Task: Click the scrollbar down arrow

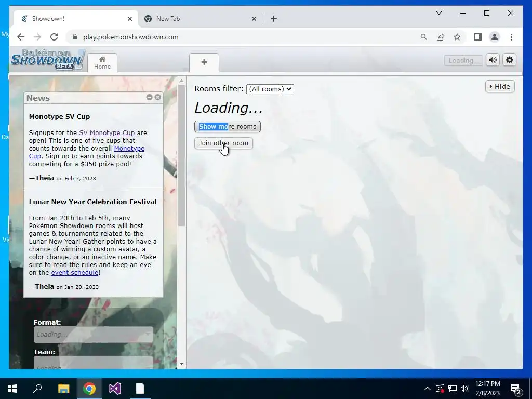Action: [x=181, y=364]
